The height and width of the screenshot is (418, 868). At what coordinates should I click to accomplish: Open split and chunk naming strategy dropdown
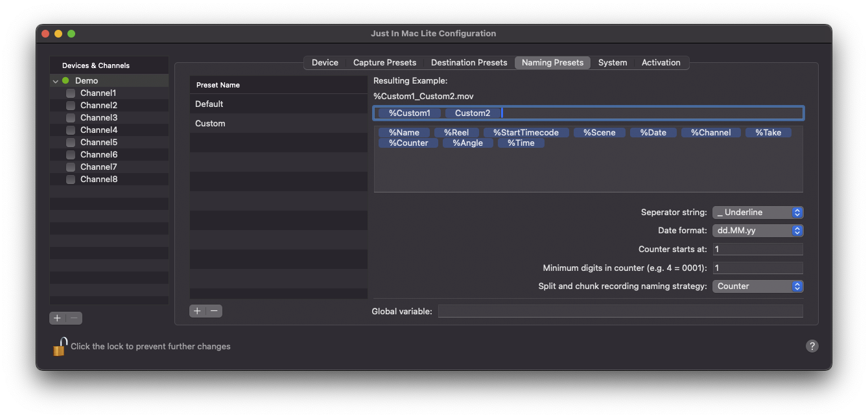click(758, 286)
